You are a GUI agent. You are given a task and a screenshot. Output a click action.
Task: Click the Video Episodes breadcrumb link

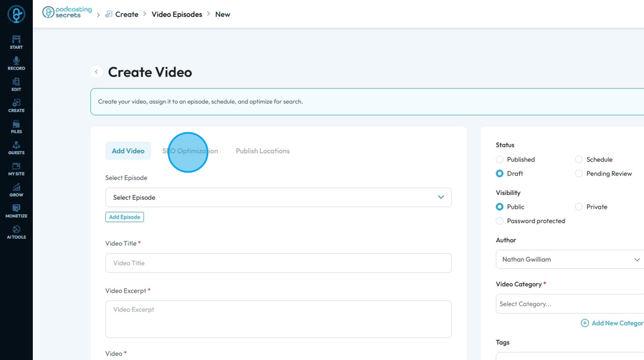tap(177, 14)
